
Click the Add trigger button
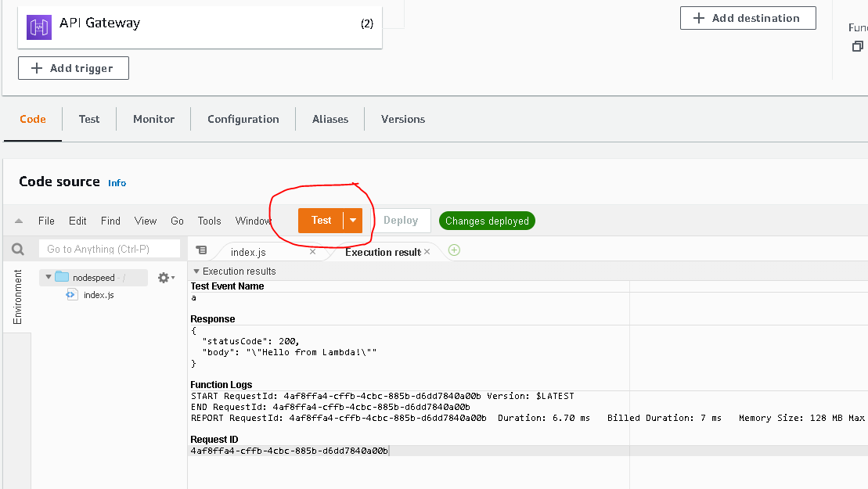click(74, 68)
